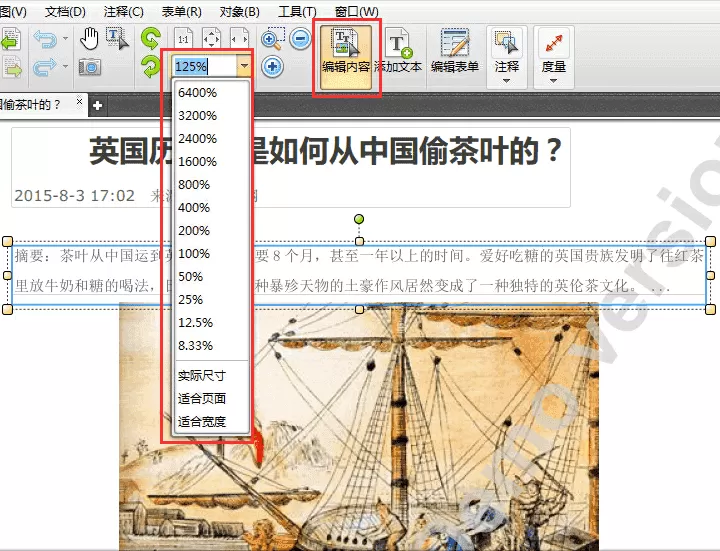Click the redo arrow icon
This screenshot has height=551, width=720.
(x=45, y=67)
